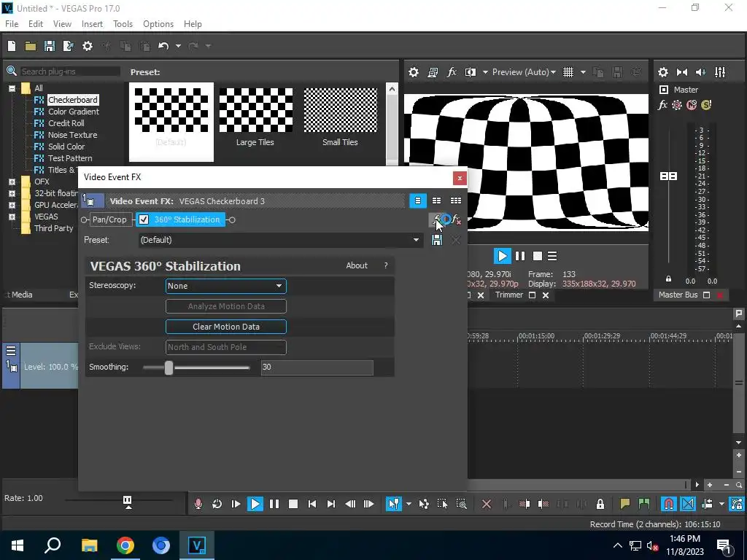Viewport: 747px width, 560px height.
Task: Enable the Envelope edit tool
Action: (424, 504)
